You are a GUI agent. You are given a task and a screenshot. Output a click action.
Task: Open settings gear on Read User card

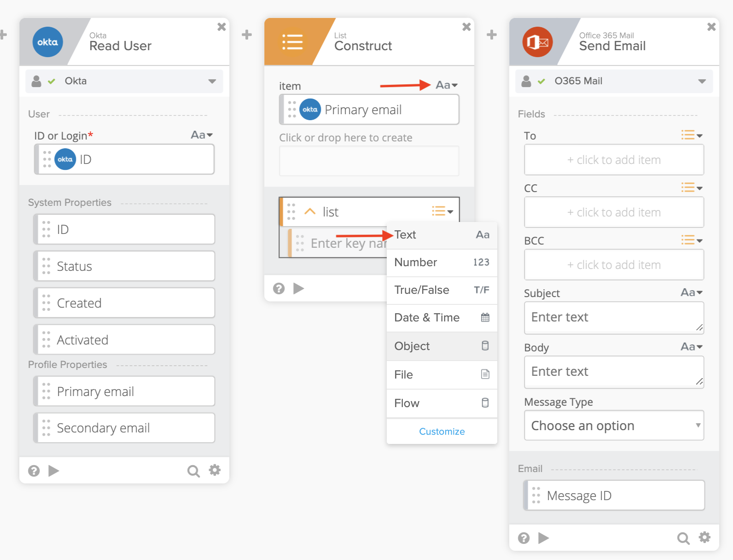215,470
